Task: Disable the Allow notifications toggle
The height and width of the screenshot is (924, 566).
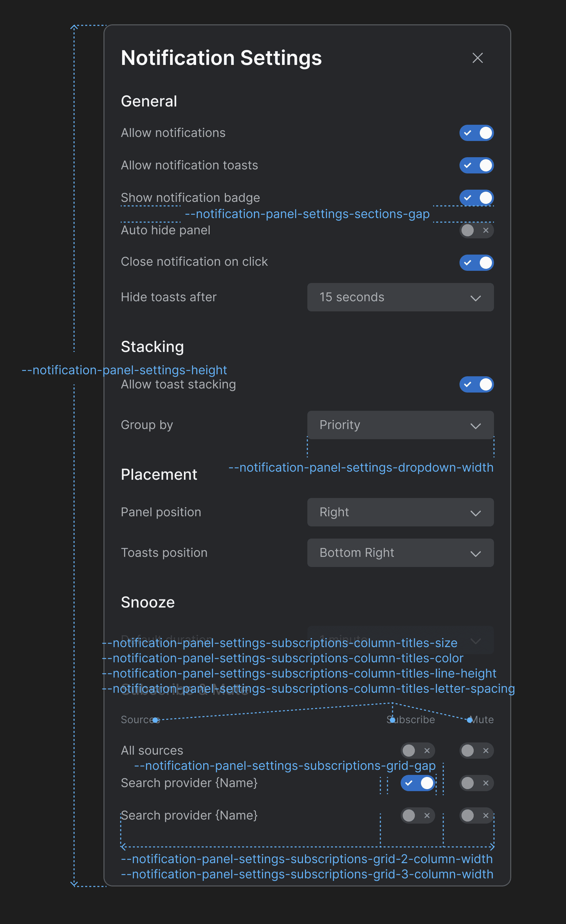Action: (x=476, y=133)
